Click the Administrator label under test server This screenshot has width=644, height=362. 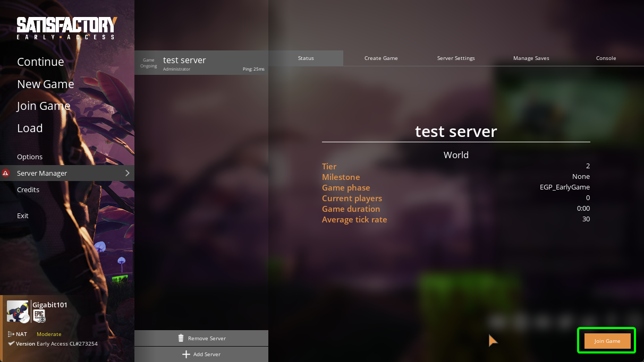click(176, 69)
